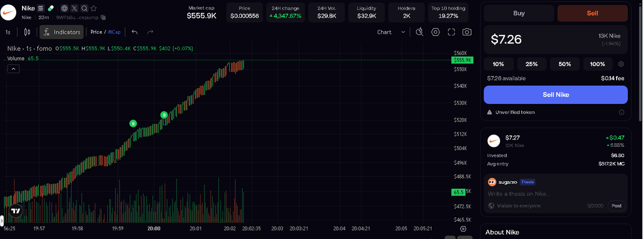Click the Unverified token warning text

click(x=515, y=113)
